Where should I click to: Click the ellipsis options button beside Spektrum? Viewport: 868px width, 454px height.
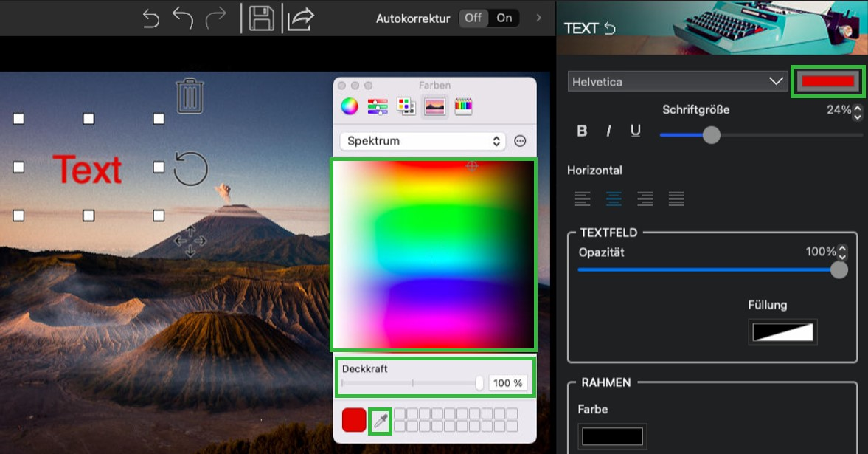point(520,141)
